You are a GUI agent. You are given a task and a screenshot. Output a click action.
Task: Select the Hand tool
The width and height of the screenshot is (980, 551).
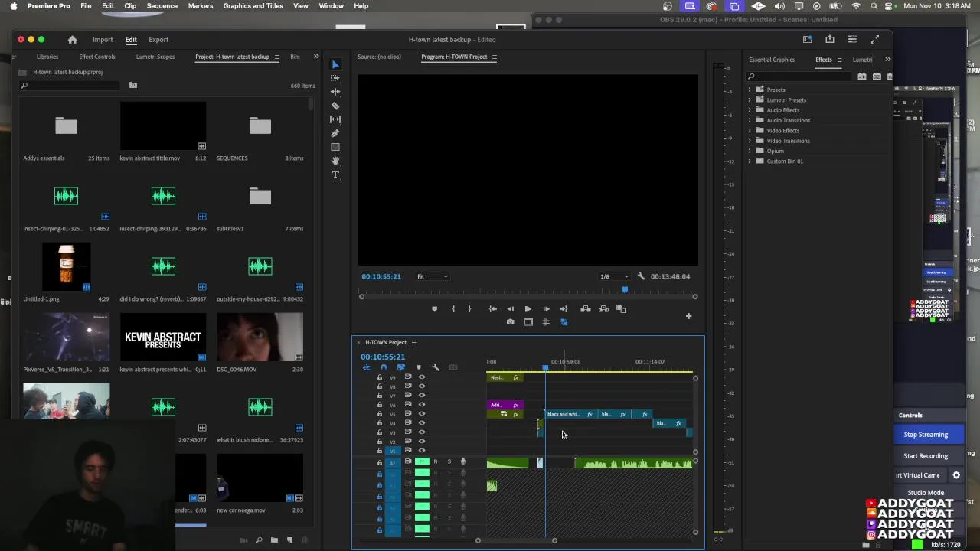335,161
